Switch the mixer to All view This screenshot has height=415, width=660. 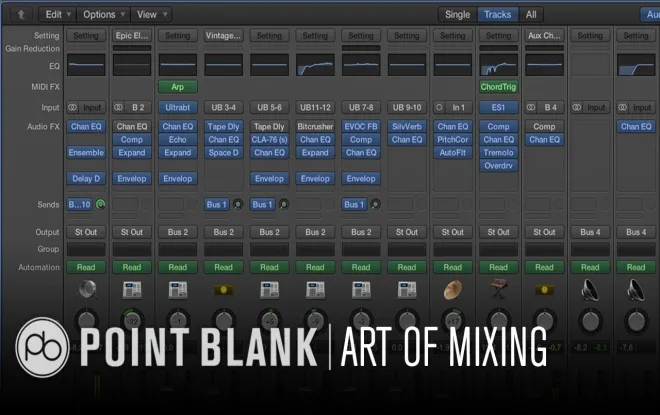[x=531, y=15]
